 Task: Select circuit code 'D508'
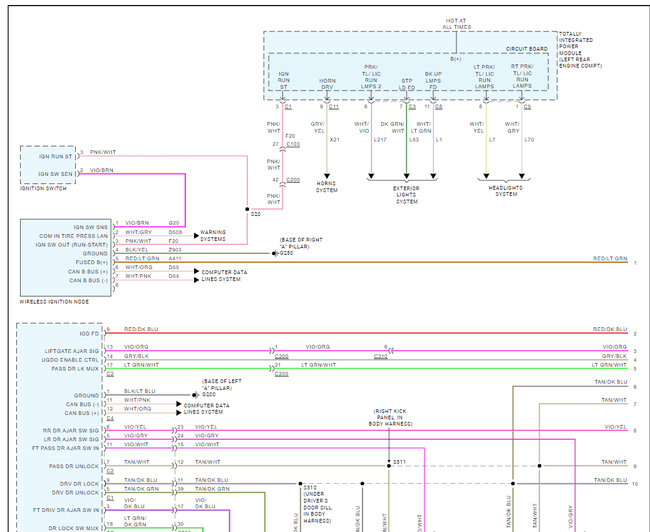point(175,232)
